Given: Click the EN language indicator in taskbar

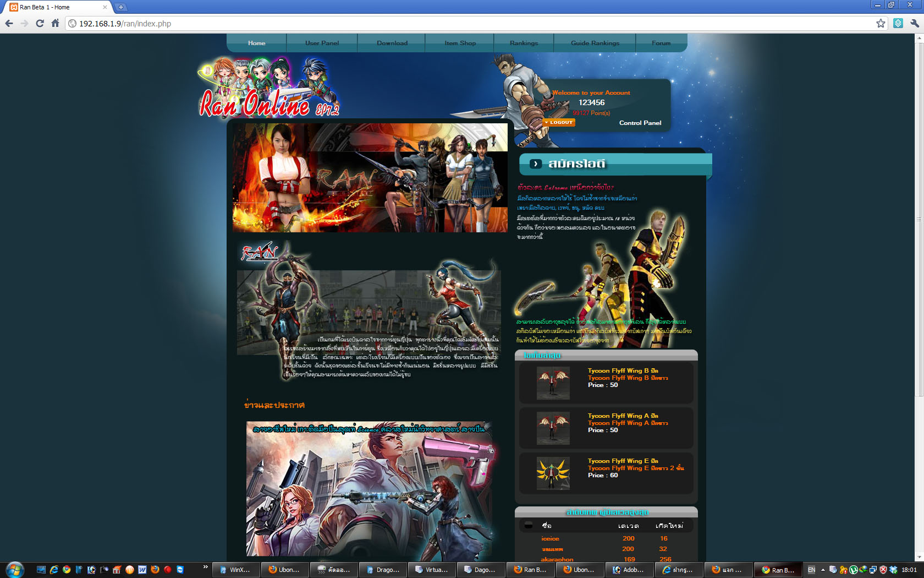Looking at the screenshot, I should tap(811, 570).
